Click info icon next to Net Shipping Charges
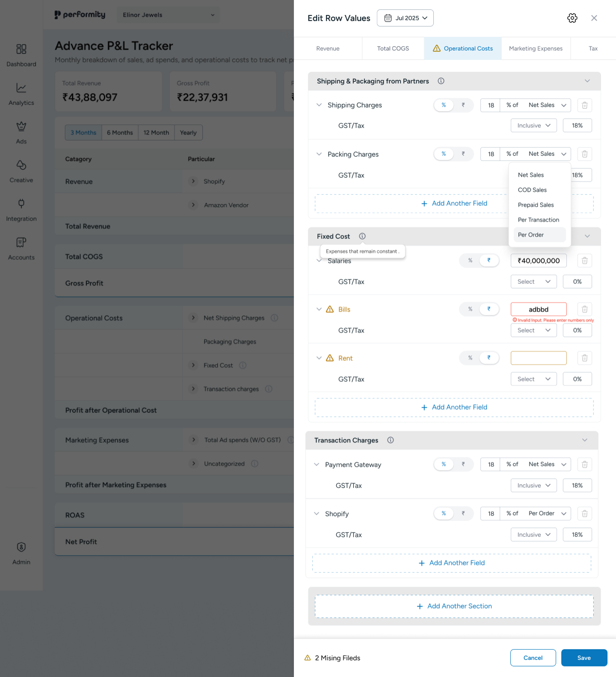This screenshot has height=677, width=616. click(x=274, y=318)
